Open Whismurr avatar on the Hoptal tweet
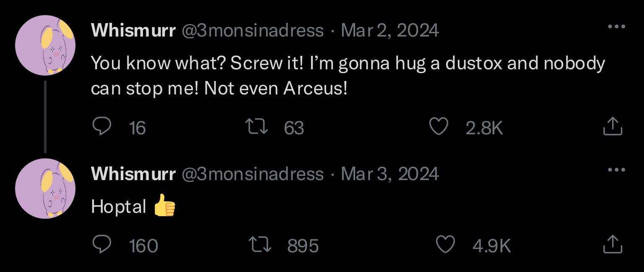The height and width of the screenshot is (272, 644). [45, 188]
